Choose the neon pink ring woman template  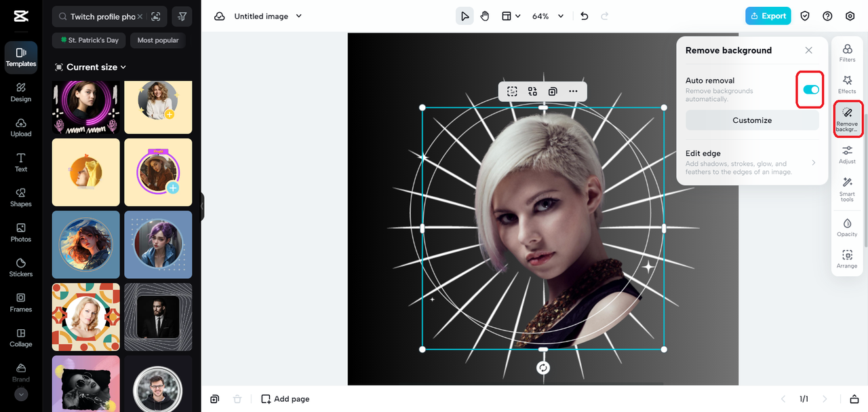86,107
